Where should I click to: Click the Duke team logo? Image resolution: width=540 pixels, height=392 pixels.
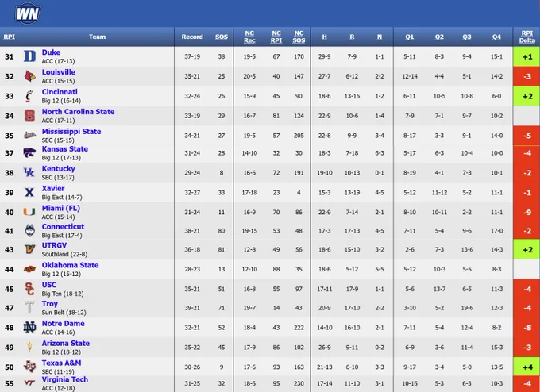(x=29, y=56)
